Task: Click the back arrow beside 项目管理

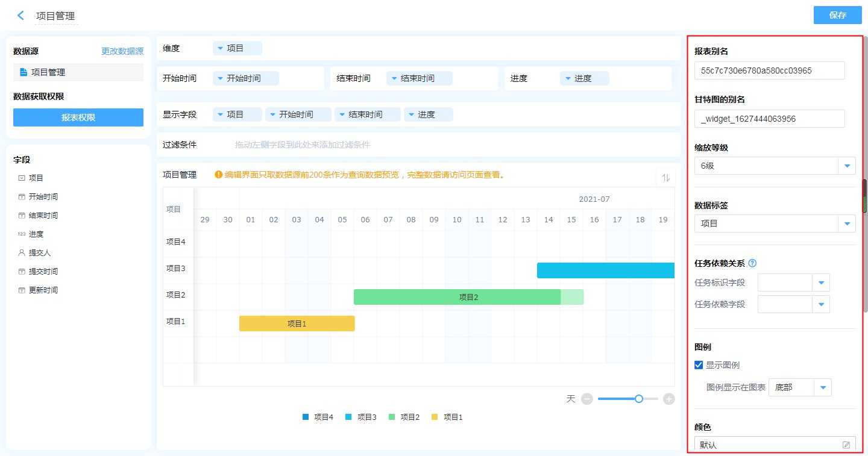Action: point(20,16)
